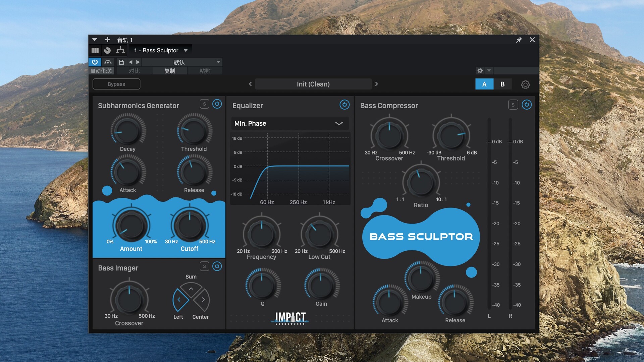The height and width of the screenshot is (362, 644).
Task: Expand the arrow next to host gear
Action: click(x=489, y=71)
